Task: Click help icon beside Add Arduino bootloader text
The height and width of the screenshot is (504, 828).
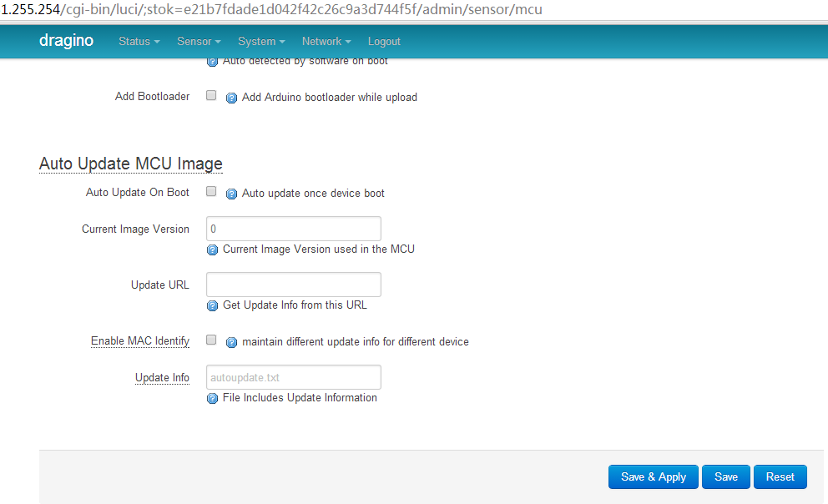Action: click(x=231, y=98)
